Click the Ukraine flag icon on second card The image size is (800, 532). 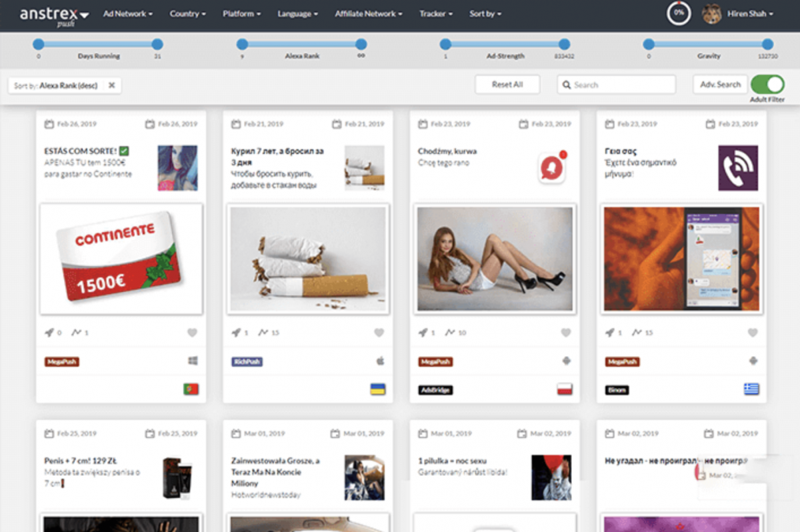378,389
